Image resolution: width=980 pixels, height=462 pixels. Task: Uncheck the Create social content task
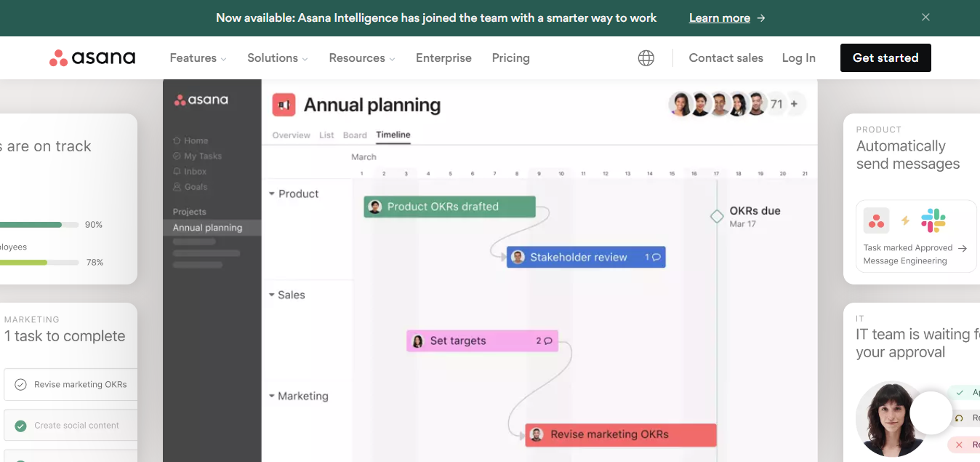(x=21, y=426)
